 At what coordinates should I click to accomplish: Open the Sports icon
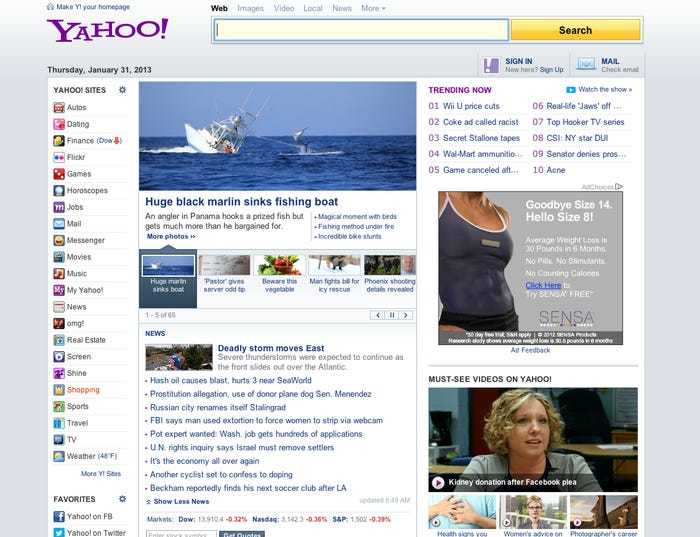click(59, 406)
